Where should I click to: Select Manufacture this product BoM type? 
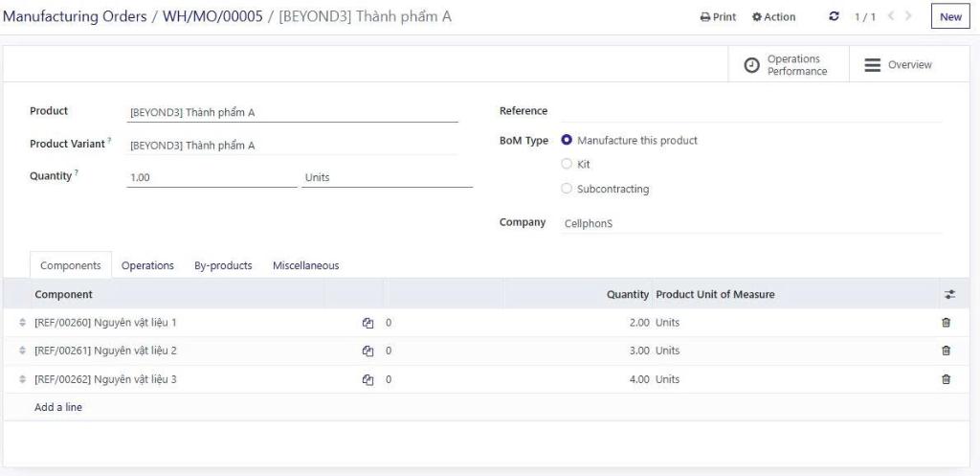click(567, 141)
